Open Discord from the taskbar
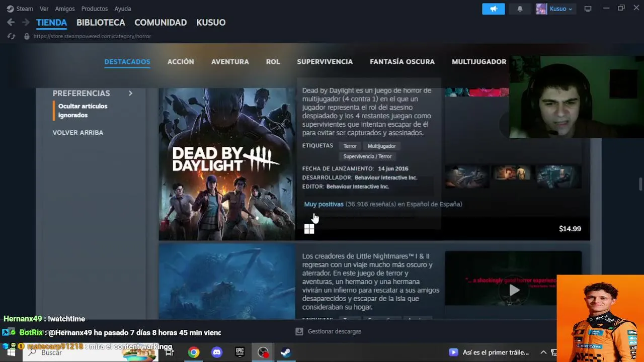 [x=217, y=352]
